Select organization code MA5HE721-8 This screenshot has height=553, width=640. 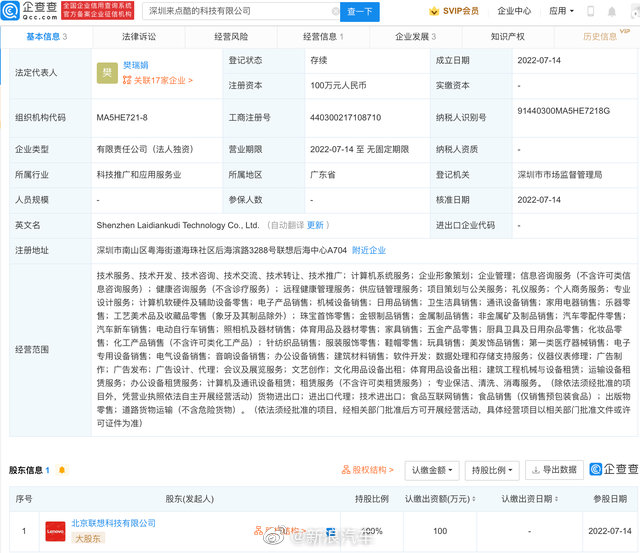122,118
